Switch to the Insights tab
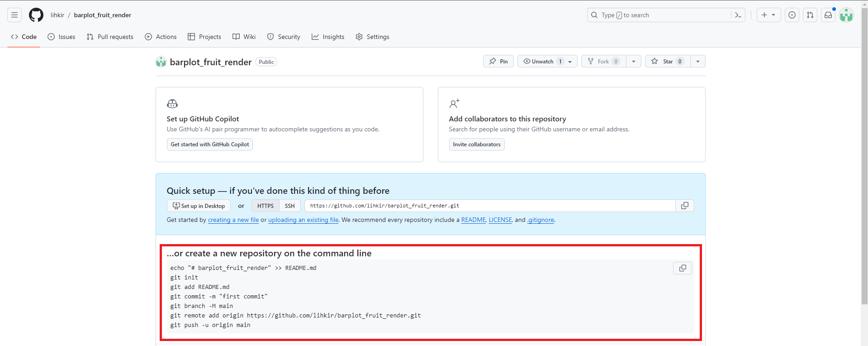Image resolution: width=868 pixels, height=346 pixels. pyautogui.click(x=328, y=37)
